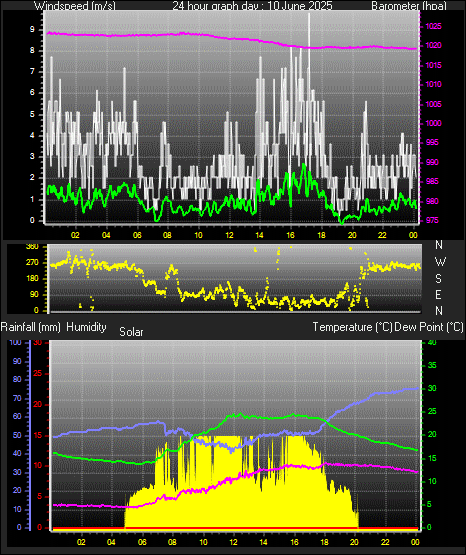The image size is (466, 555).
Task: Click the 990 value on barometer axis
Action: coord(433,162)
